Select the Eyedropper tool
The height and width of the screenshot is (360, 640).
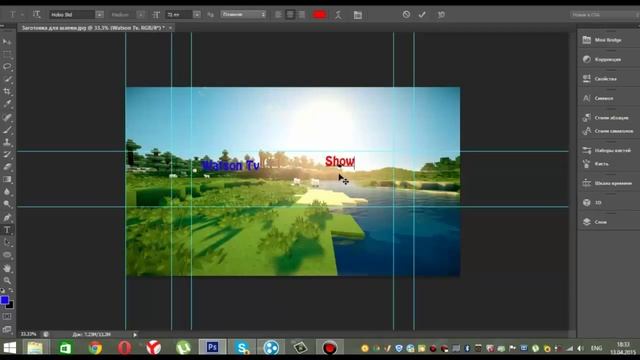click(7, 104)
